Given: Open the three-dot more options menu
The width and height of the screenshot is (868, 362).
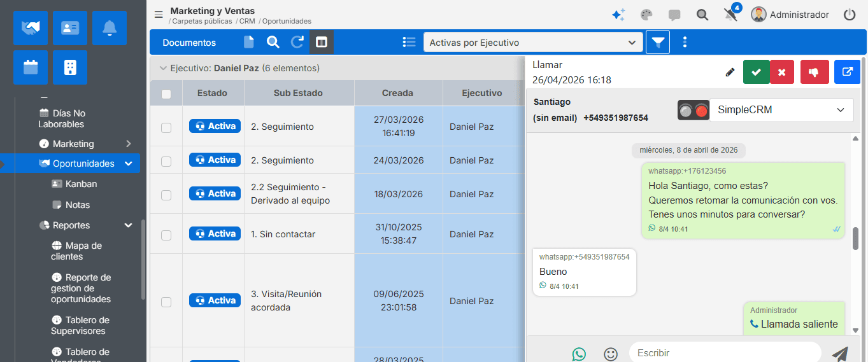Looking at the screenshot, I should pyautogui.click(x=685, y=43).
